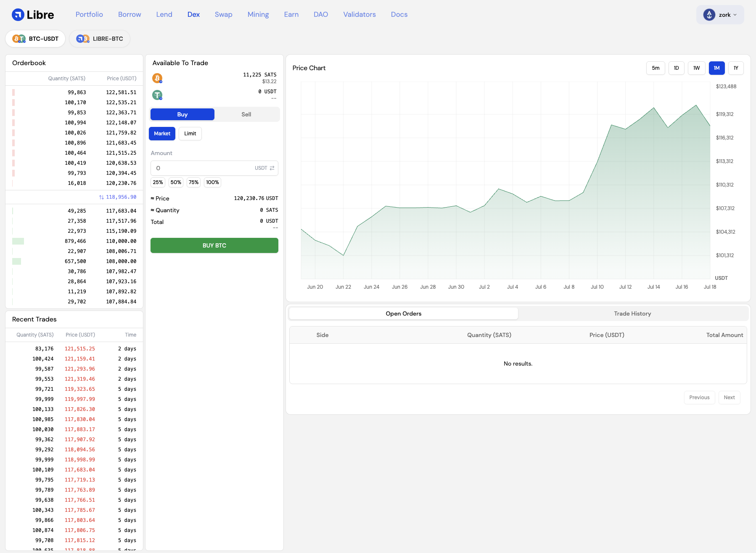The height and width of the screenshot is (553, 756).
Task: Switch to the Trade History tab
Action: click(x=632, y=313)
